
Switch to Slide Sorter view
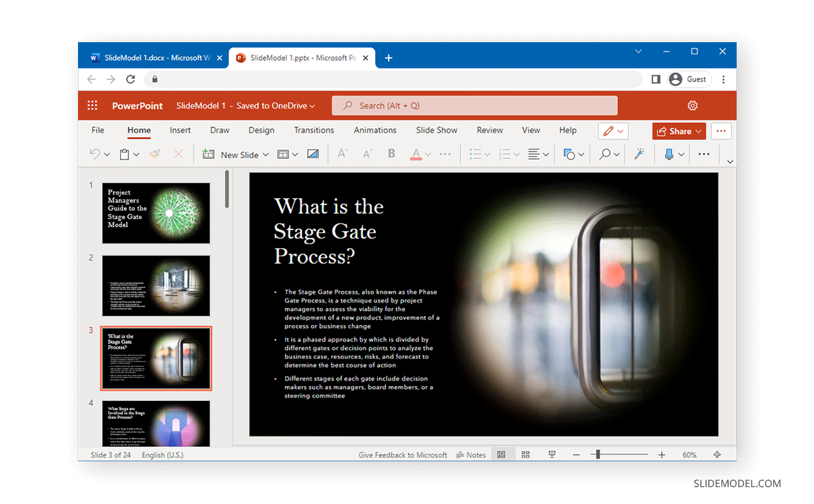(526, 454)
